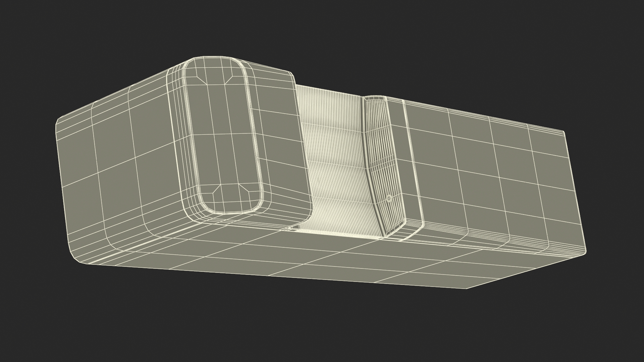The image size is (644, 362).
Task: Click the top edge of the ribbed recess
Action: [x=329, y=90]
